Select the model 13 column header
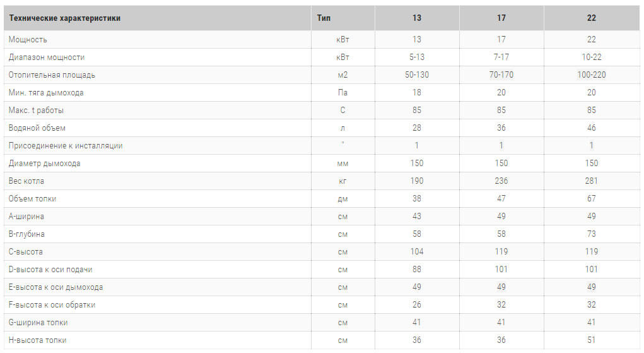 417,18
